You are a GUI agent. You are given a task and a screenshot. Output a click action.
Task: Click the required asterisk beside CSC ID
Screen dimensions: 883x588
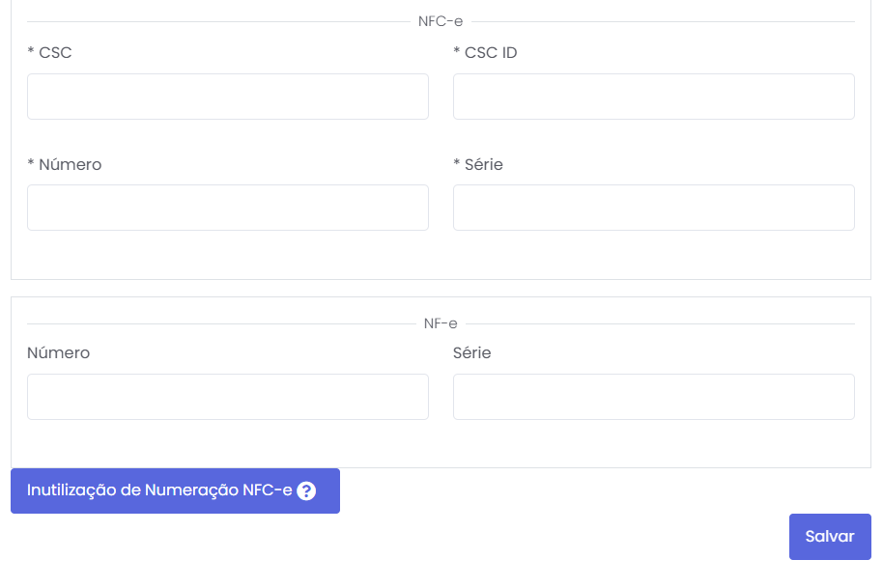click(x=457, y=53)
